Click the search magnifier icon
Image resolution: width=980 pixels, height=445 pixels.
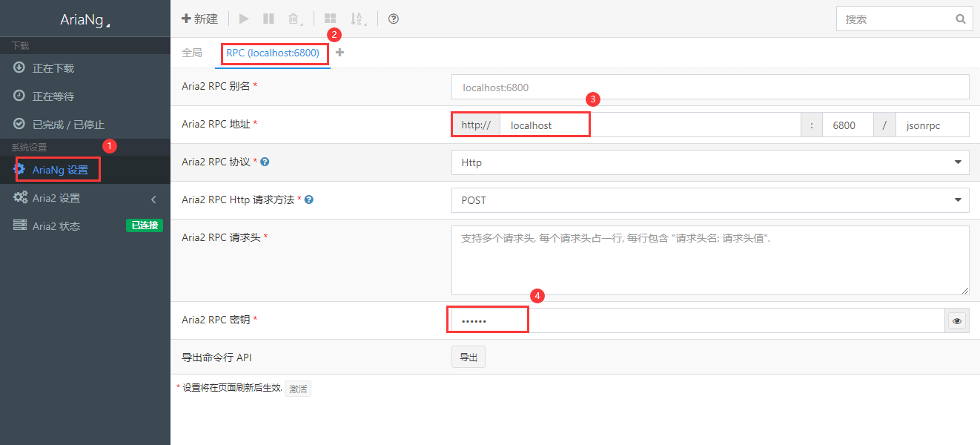961,19
